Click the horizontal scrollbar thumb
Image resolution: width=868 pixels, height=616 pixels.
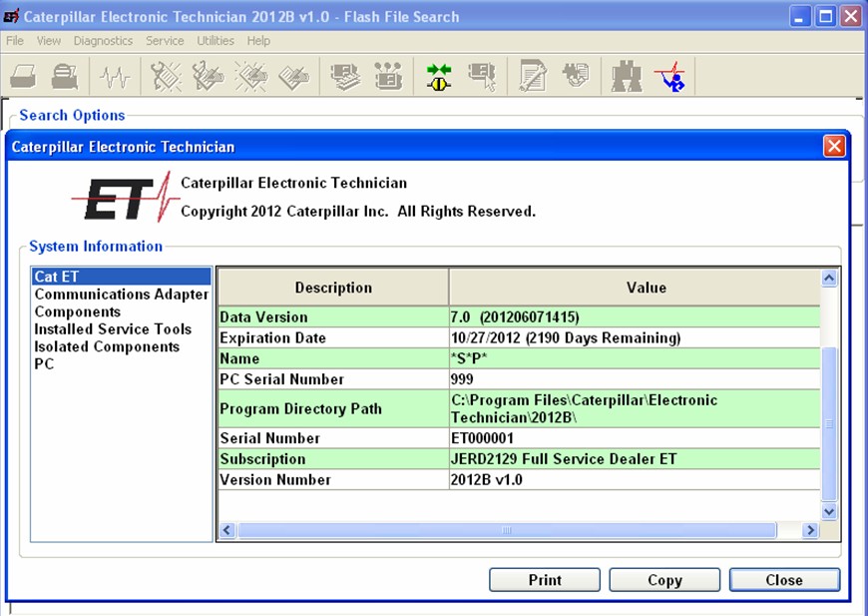[507, 530]
